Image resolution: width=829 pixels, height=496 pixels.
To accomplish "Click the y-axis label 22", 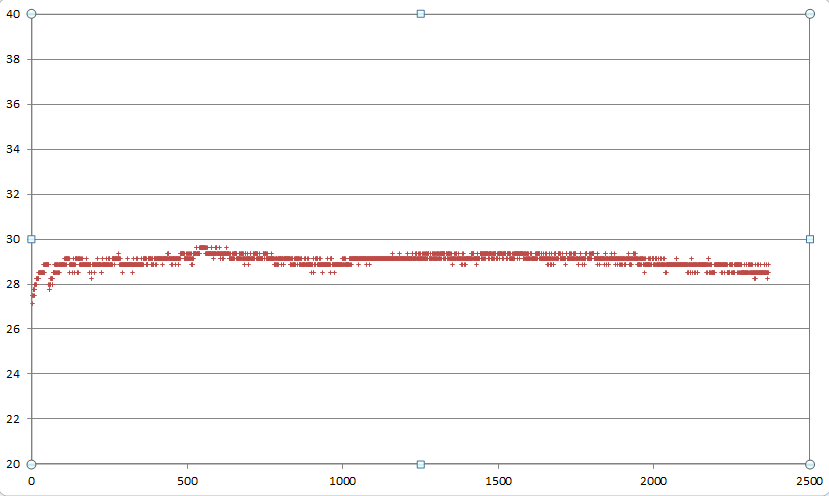I will tap(13, 419).
